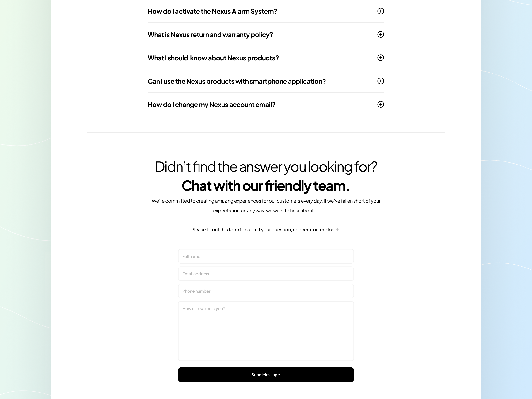Select the Email address input field
The width and height of the screenshot is (532, 399).
coord(266,274)
